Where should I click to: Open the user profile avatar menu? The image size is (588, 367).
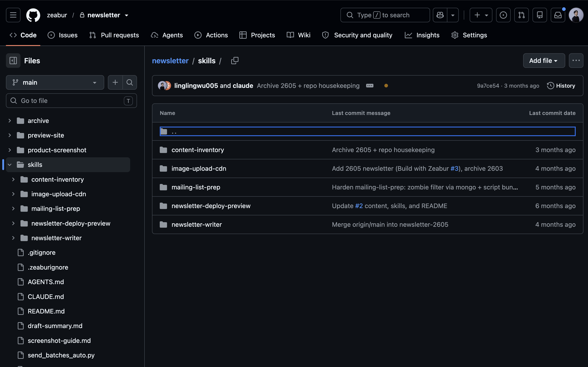point(576,15)
